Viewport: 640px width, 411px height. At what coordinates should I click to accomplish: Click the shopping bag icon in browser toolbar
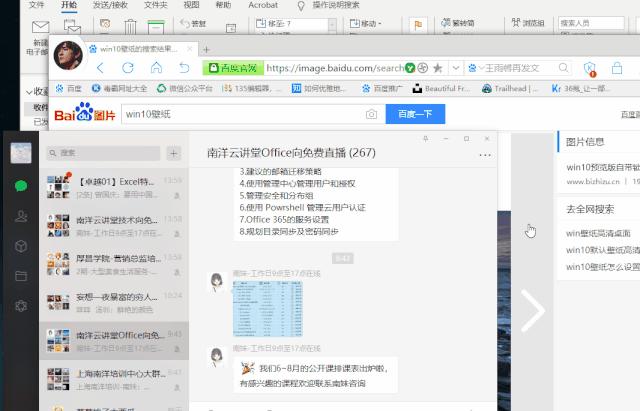coord(617,68)
